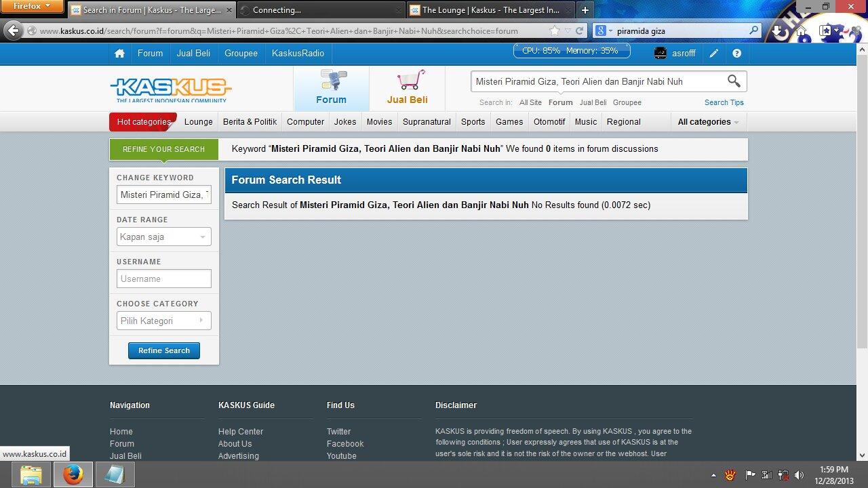The width and height of the screenshot is (868, 488).
Task: Open the Firefox downloads arrow icon
Action: 778,31
